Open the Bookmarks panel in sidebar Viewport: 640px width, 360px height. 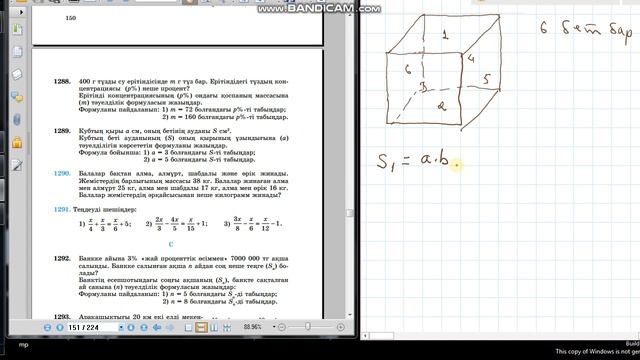[x=17, y=29]
